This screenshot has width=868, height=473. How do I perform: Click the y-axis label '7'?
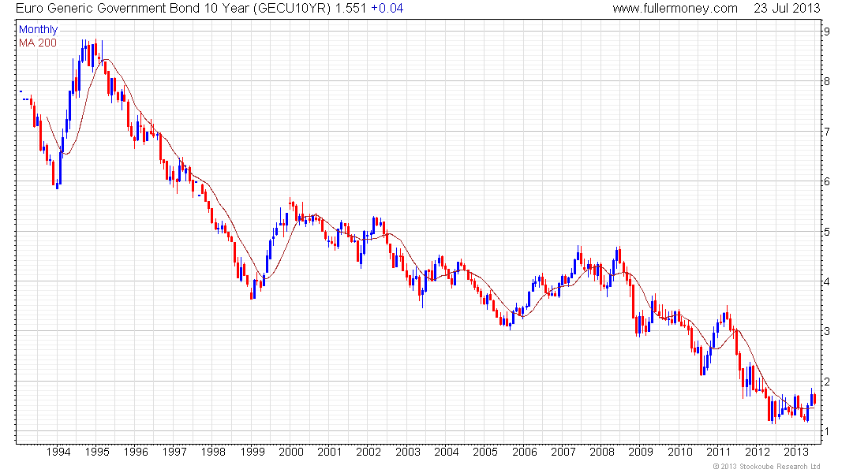(x=826, y=132)
